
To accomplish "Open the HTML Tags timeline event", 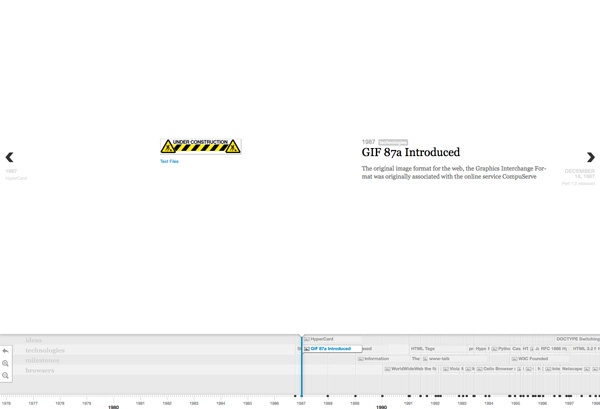I will tap(422, 349).
